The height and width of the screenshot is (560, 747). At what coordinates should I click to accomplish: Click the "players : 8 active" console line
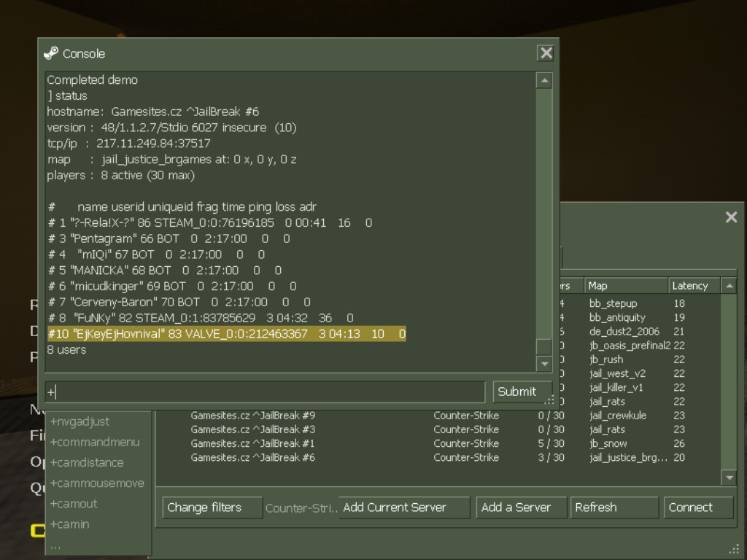point(121,175)
